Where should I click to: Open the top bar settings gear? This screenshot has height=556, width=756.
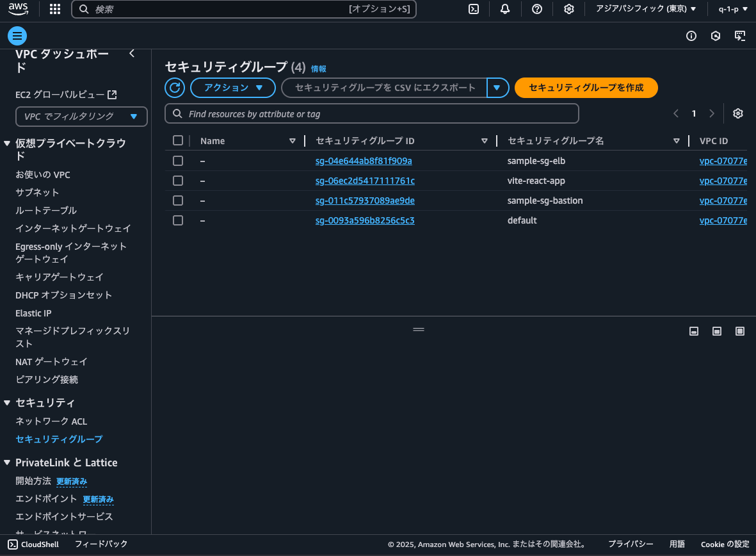pos(569,9)
